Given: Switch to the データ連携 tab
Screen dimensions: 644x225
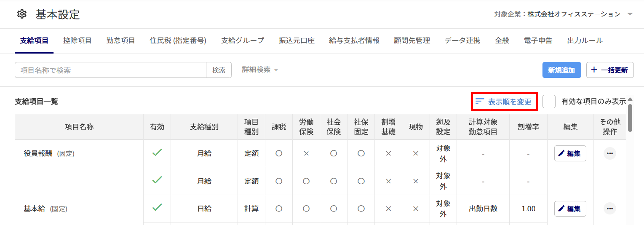Looking at the screenshot, I should click(462, 41).
